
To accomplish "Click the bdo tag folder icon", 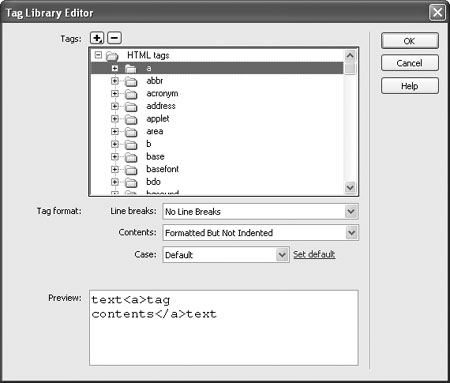I will click(131, 182).
